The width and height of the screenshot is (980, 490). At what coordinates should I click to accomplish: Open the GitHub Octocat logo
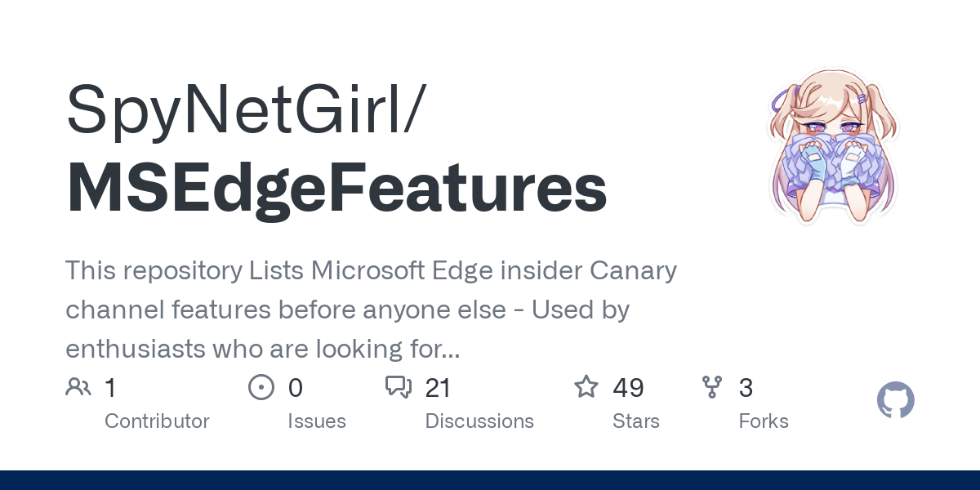[896, 400]
